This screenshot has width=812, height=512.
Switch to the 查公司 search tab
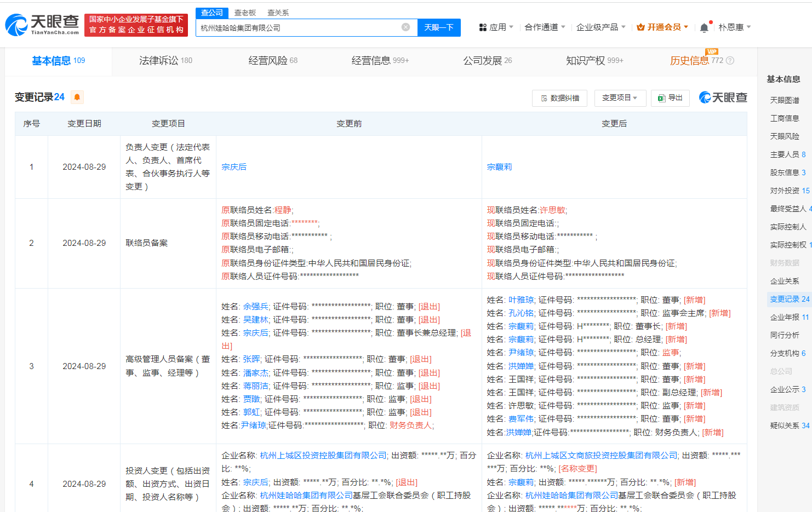click(212, 13)
